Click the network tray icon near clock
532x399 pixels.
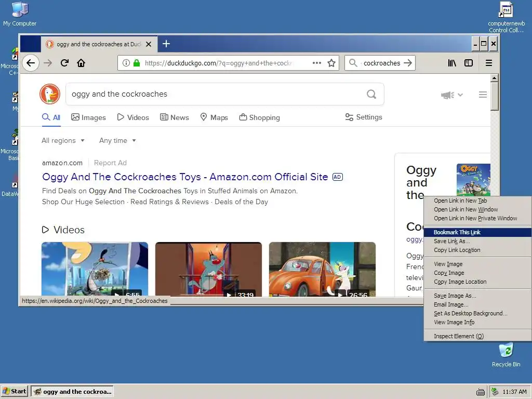(495, 392)
